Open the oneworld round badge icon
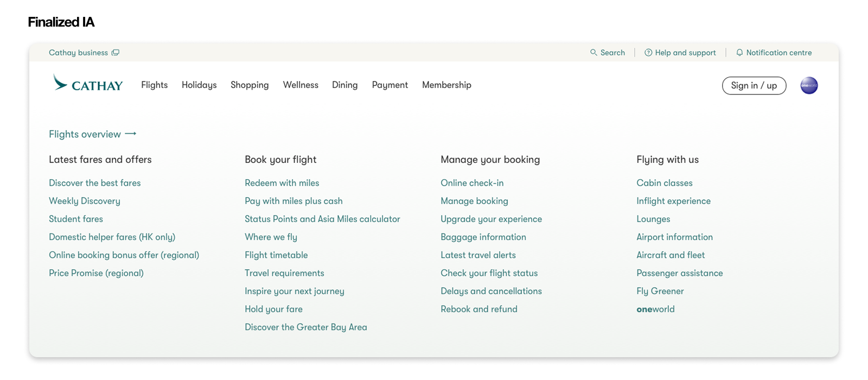 pos(809,85)
